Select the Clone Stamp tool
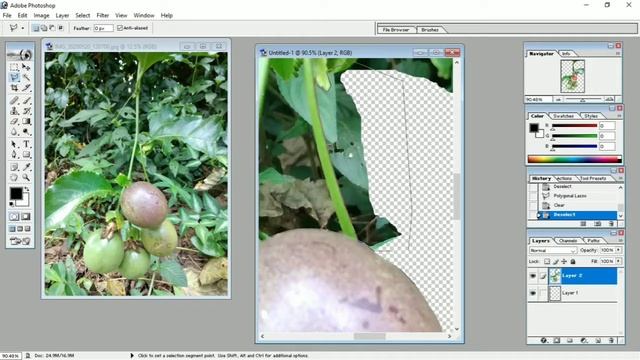 pyautogui.click(x=14, y=111)
